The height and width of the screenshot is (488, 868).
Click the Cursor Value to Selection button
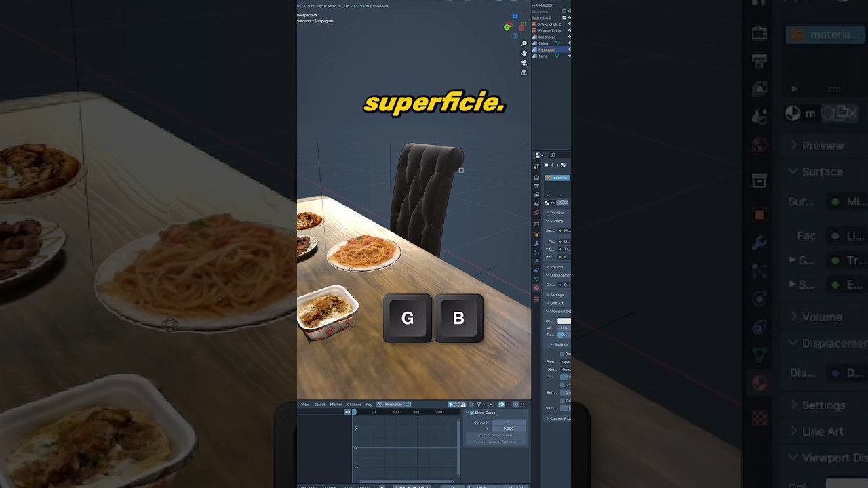pos(496,441)
